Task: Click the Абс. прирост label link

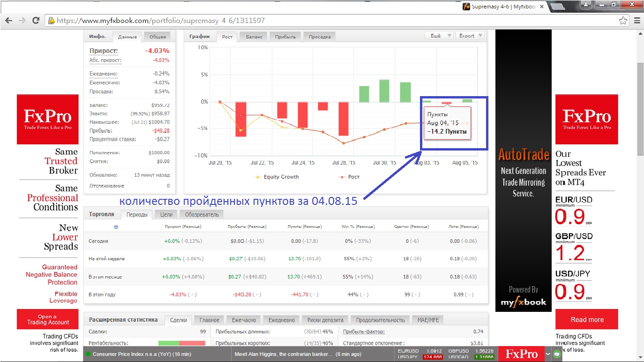Action: click(x=105, y=60)
